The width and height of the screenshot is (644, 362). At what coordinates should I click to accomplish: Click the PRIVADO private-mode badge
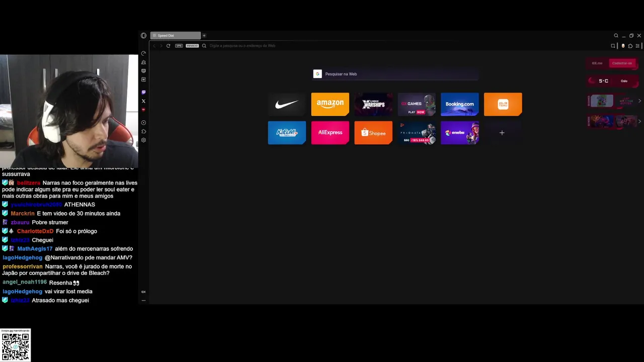(x=192, y=46)
